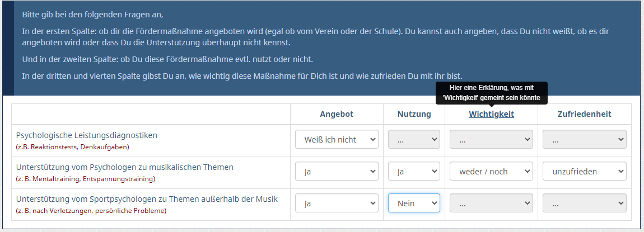Open Wichtigkeit dropdown in the Sportpsychologen row
The height and width of the screenshot is (232, 644).
click(x=491, y=203)
